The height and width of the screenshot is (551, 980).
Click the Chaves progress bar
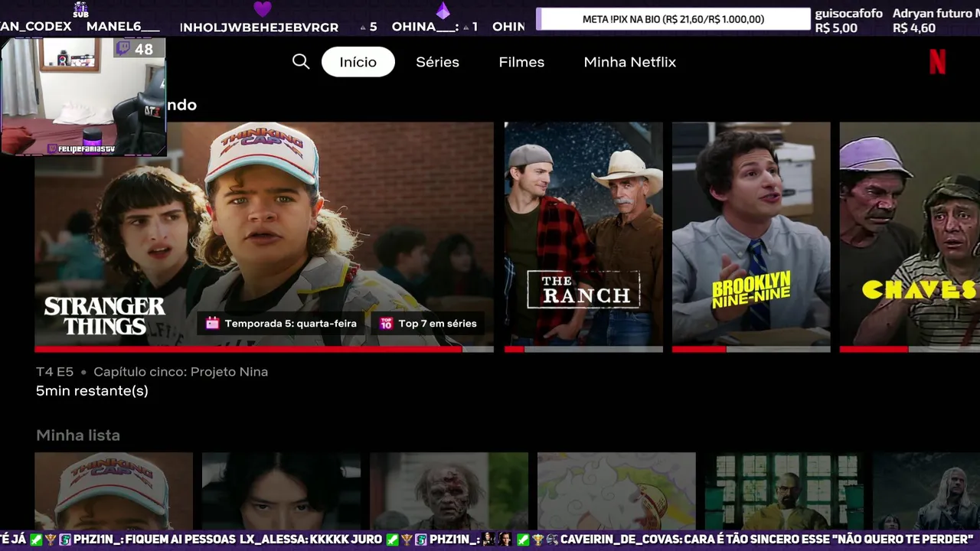(910, 350)
